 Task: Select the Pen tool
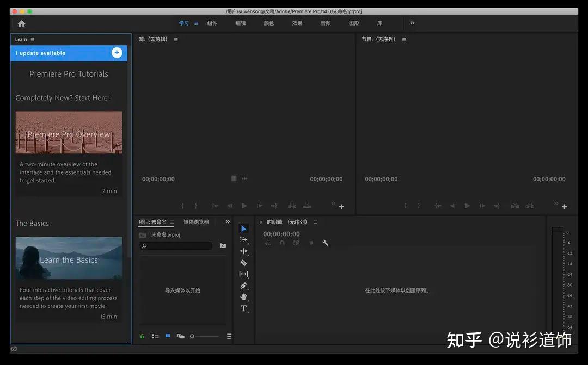(x=244, y=286)
